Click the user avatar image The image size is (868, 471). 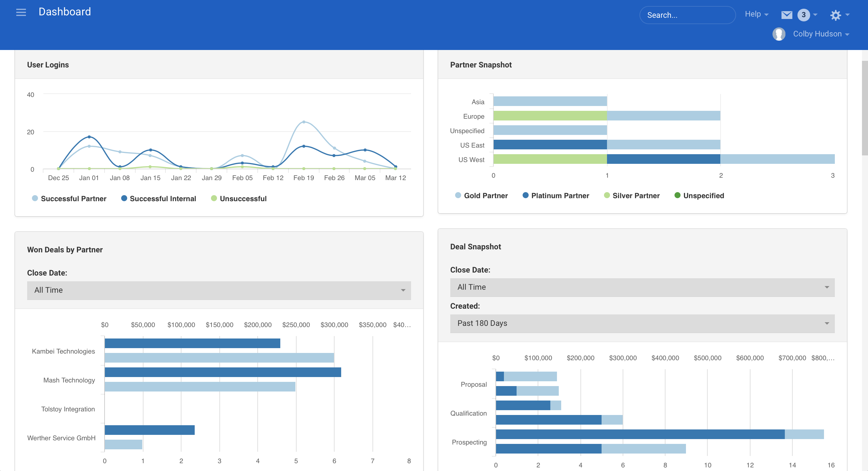pyautogui.click(x=779, y=34)
